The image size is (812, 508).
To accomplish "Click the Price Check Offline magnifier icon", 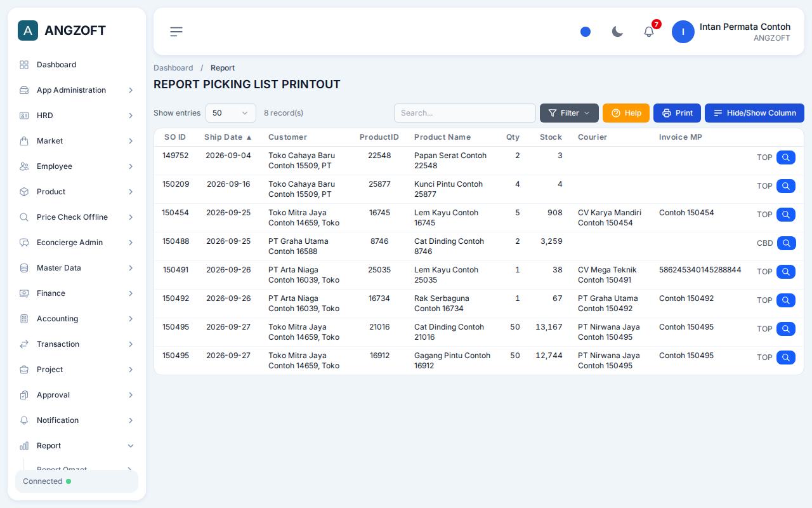I will (x=24, y=217).
